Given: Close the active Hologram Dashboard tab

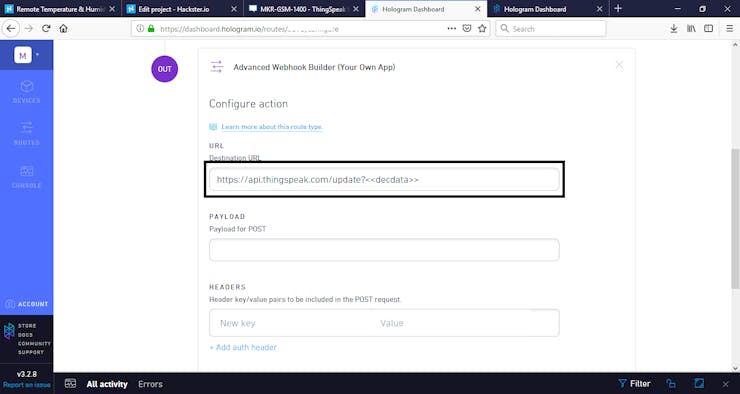Looking at the screenshot, I should click(x=478, y=9).
